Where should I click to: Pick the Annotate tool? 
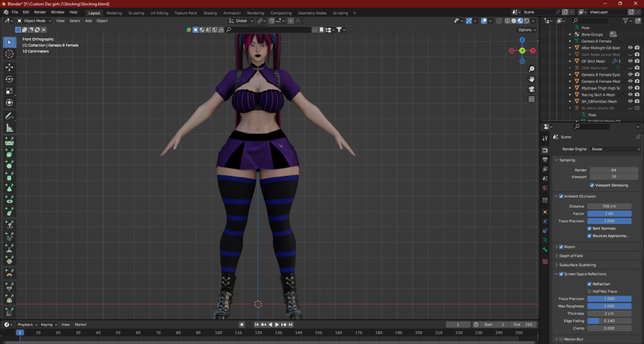(x=9, y=115)
